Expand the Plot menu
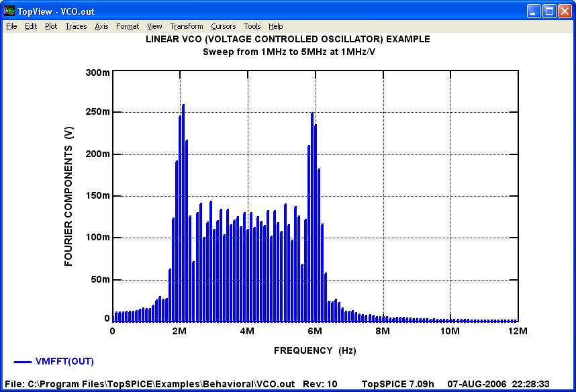 tap(51, 26)
